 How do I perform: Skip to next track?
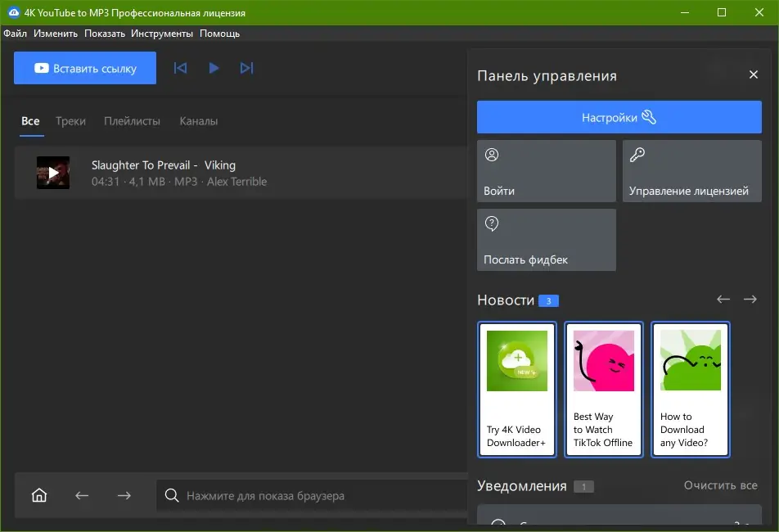(246, 68)
